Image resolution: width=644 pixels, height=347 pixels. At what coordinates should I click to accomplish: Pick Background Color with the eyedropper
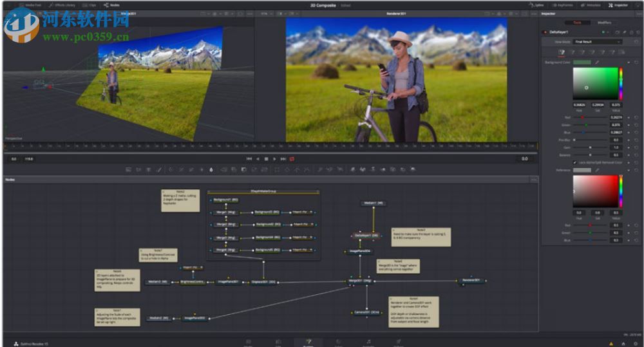tap(597, 62)
